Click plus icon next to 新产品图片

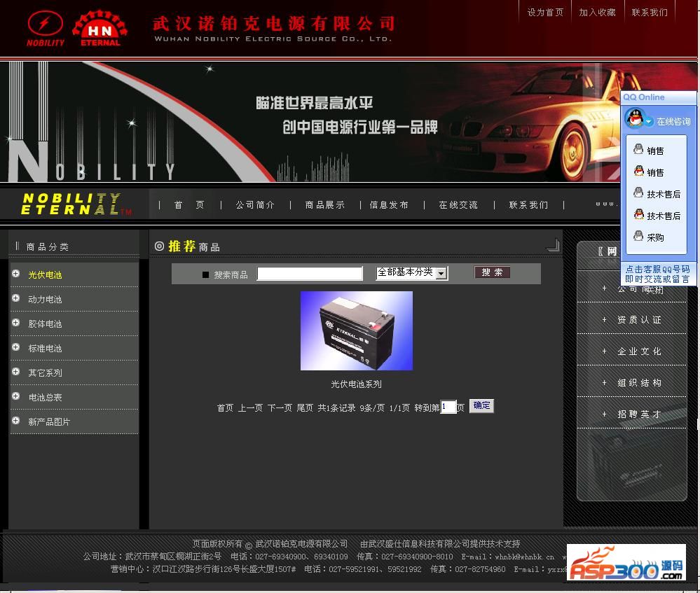click(16, 421)
